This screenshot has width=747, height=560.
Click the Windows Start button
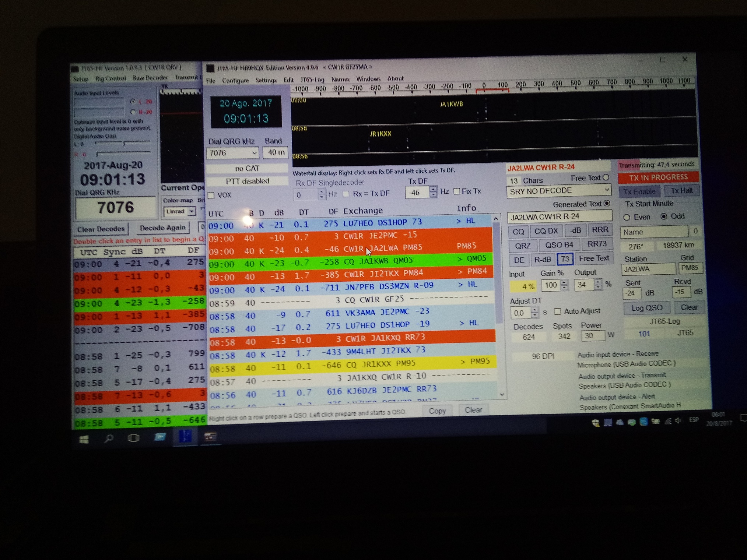pyautogui.click(x=84, y=439)
